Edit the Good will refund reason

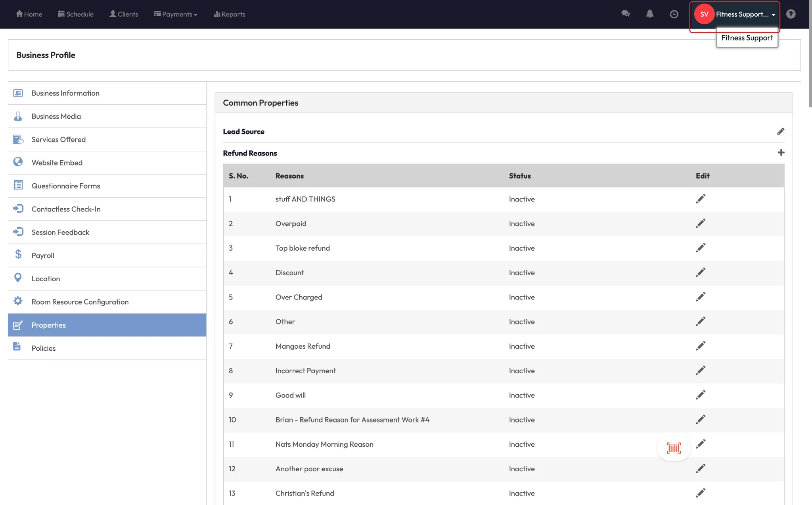point(701,395)
